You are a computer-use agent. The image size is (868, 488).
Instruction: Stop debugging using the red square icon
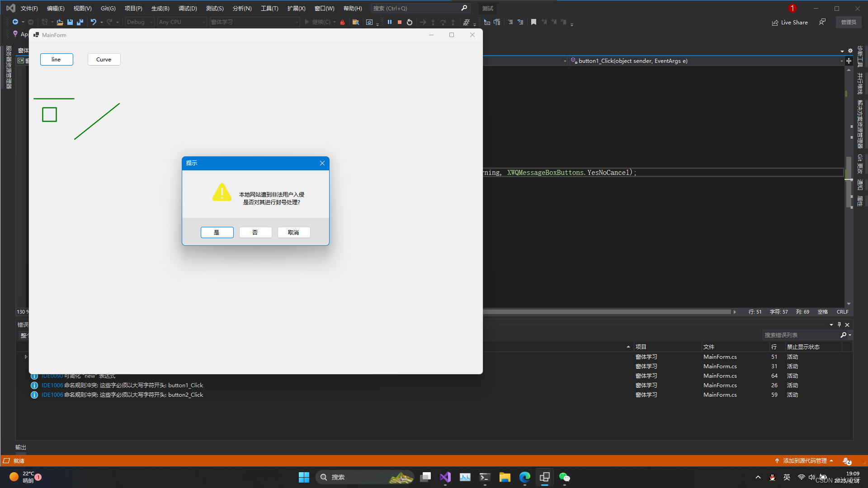pyautogui.click(x=399, y=22)
